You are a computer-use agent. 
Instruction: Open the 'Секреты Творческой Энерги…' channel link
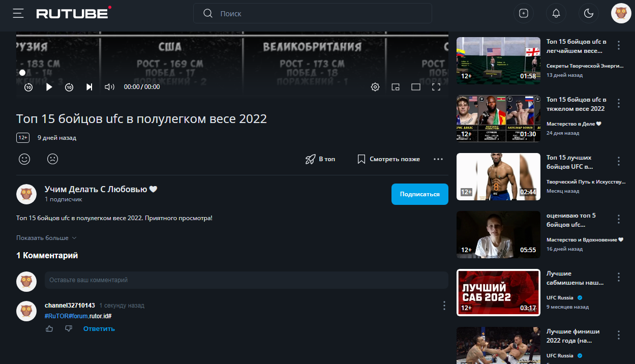585,66
